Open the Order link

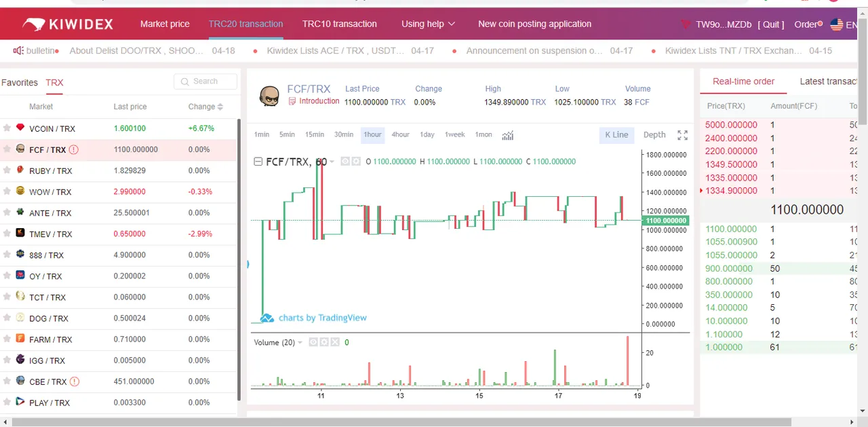[x=806, y=24]
